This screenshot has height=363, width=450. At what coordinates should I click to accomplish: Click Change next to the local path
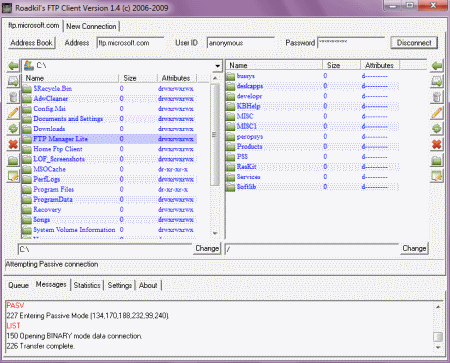(207, 248)
